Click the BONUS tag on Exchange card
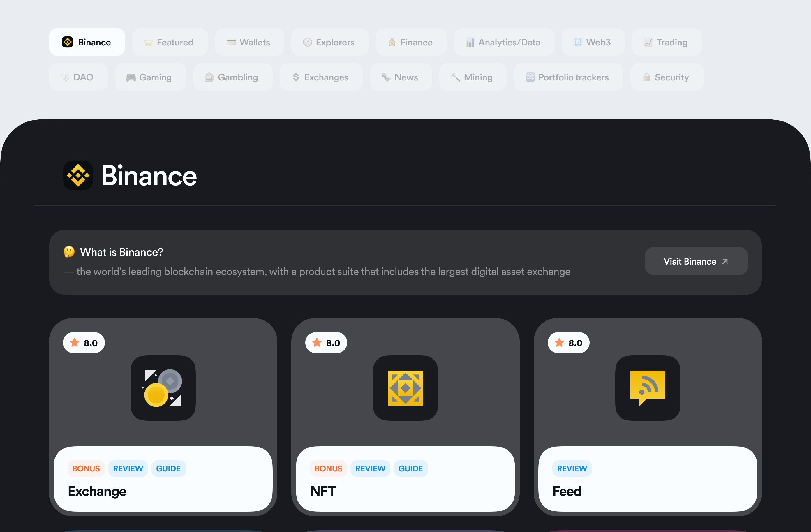The image size is (811, 532). click(86, 468)
